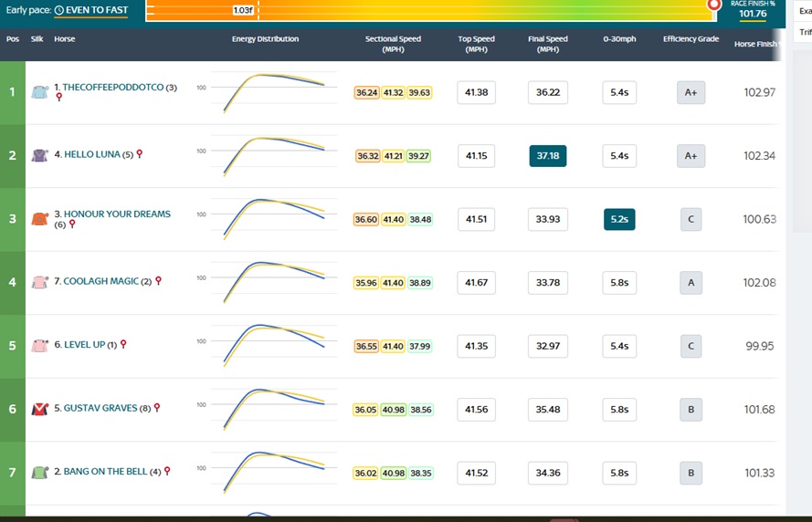Image resolution: width=812 pixels, height=522 pixels.
Task: Click the 0-30mph column header
Action: pos(618,39)
